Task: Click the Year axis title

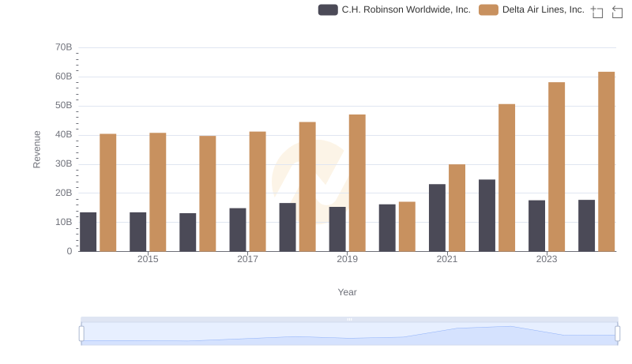Action: tap(347, 292)
